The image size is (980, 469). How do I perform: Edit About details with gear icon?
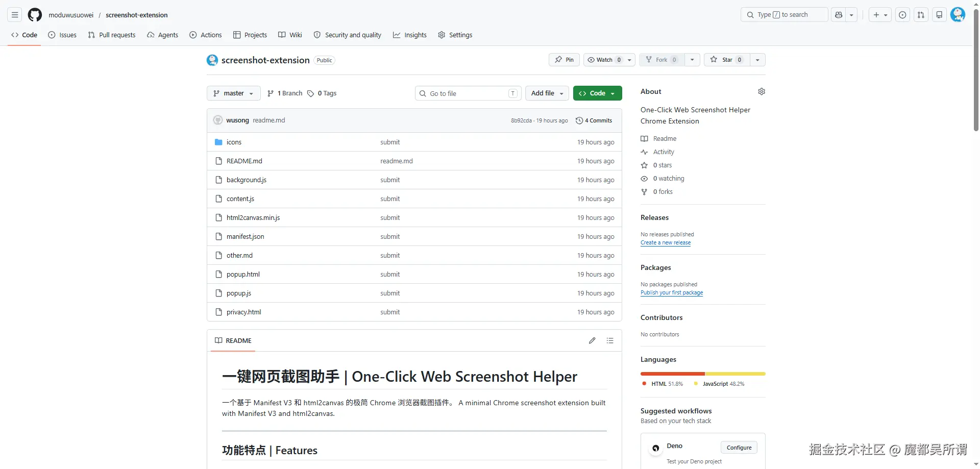point(762,91)
